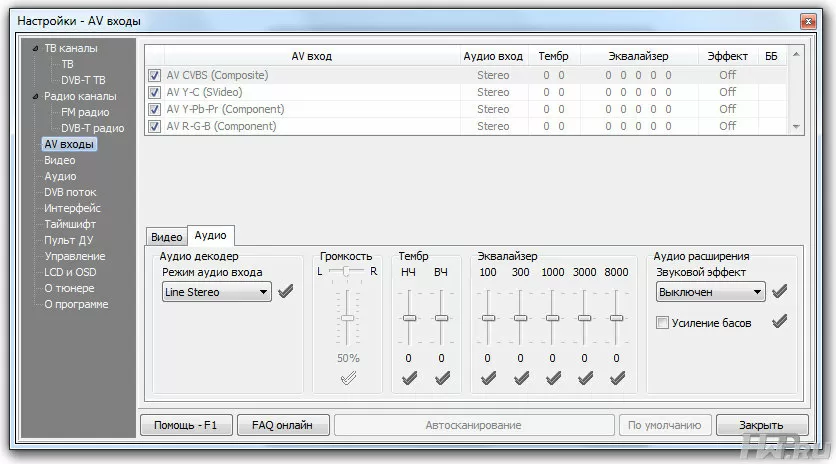
Task: Open the Звуковой эффект dropdown
Action: pos(711,292)
